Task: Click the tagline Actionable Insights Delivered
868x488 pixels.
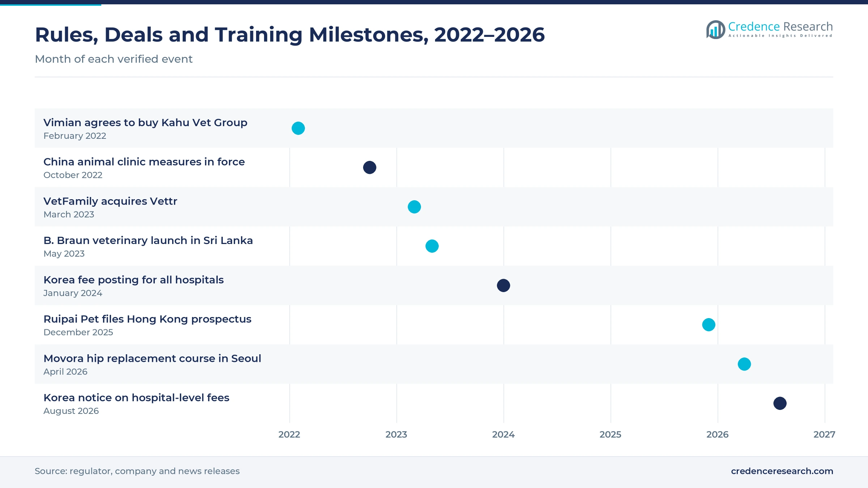Action: pyautogui.click(x=780, y=36)
